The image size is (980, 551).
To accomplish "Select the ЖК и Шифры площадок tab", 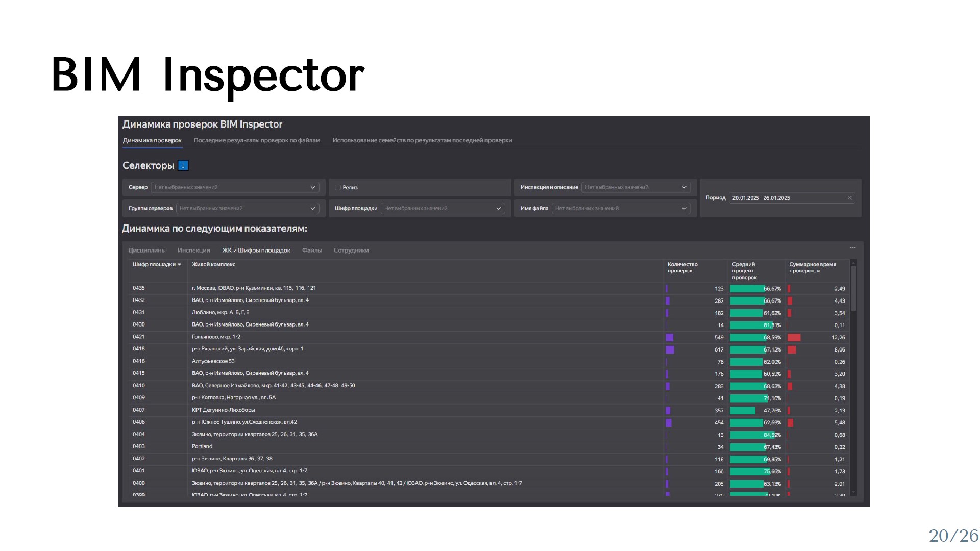I will point(256,251).
